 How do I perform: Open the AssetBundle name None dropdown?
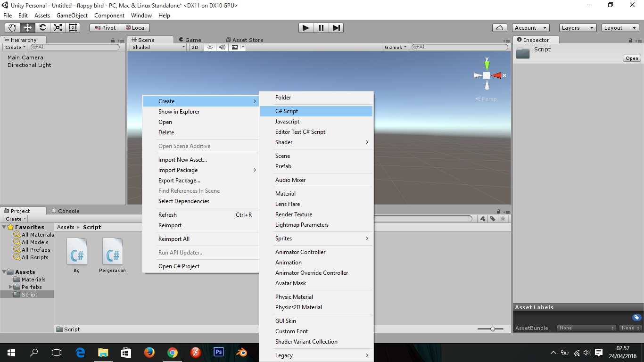point(586,328)
